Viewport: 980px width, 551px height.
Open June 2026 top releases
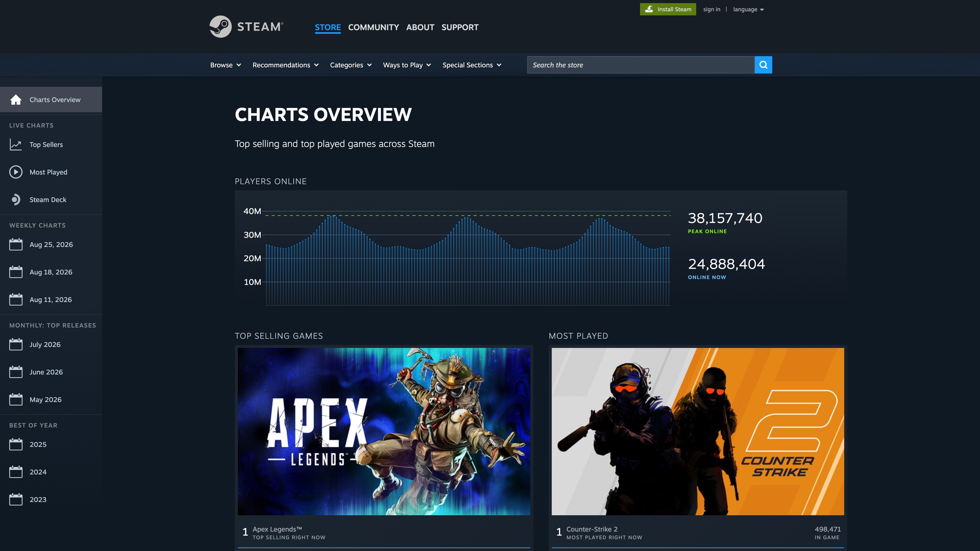[51, 372]
